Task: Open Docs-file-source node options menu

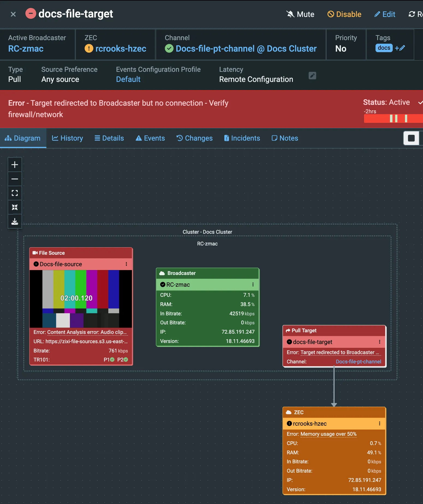Action: [126, 264]
